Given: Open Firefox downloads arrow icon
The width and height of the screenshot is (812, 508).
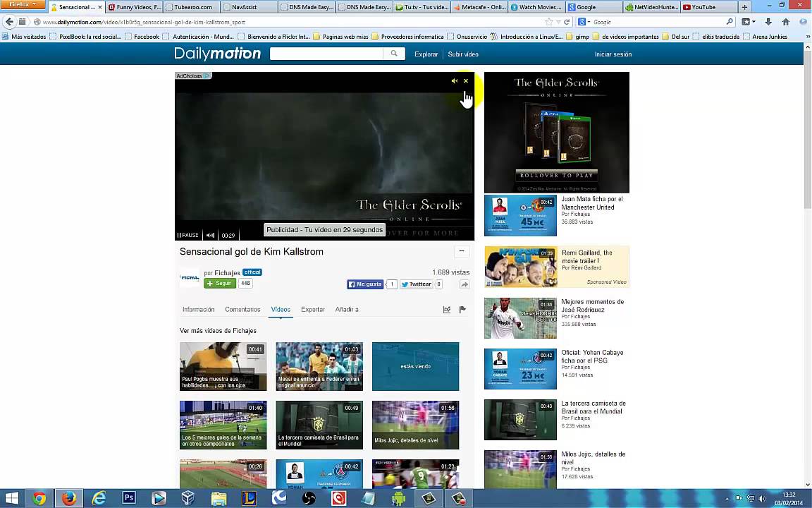Looking at the screenshot, I should pyautogui.click(x=768, y=22).
